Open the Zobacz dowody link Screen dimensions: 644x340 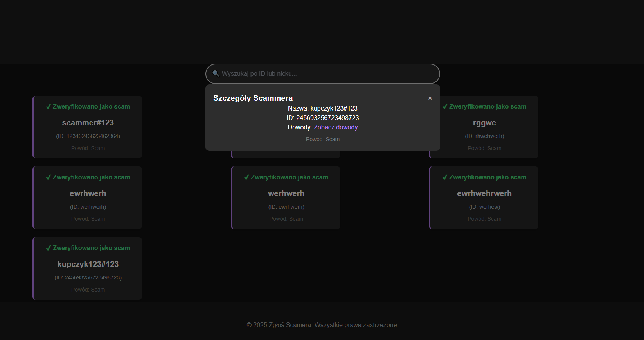336,127
